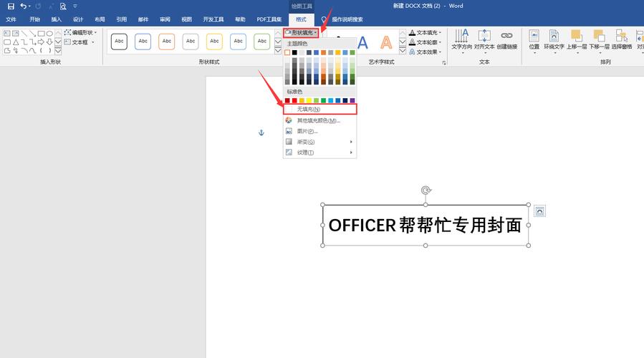Open the 文本填充 dropdown
This screenshot has height=358, width=644.
click(425, 32)
